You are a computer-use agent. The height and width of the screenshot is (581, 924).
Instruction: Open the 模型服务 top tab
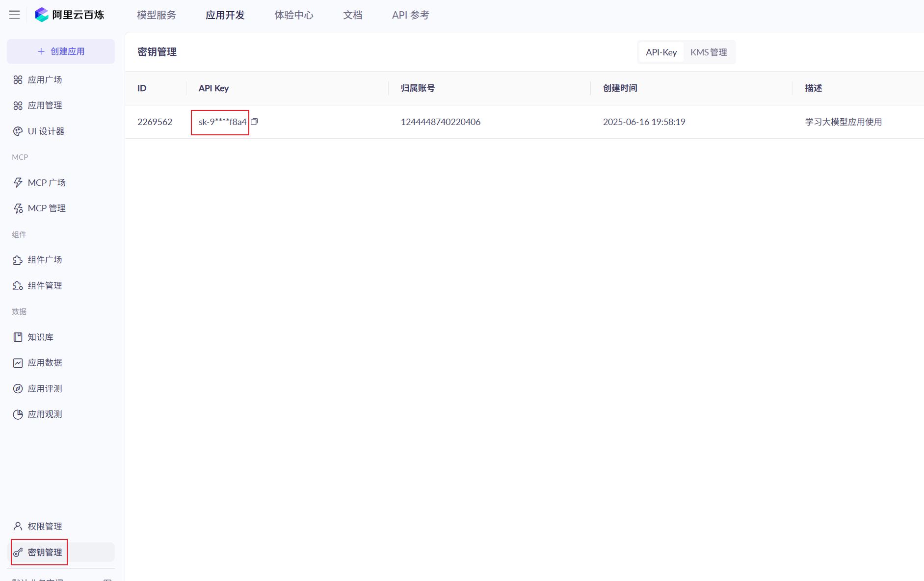click(x=157, y=15)
